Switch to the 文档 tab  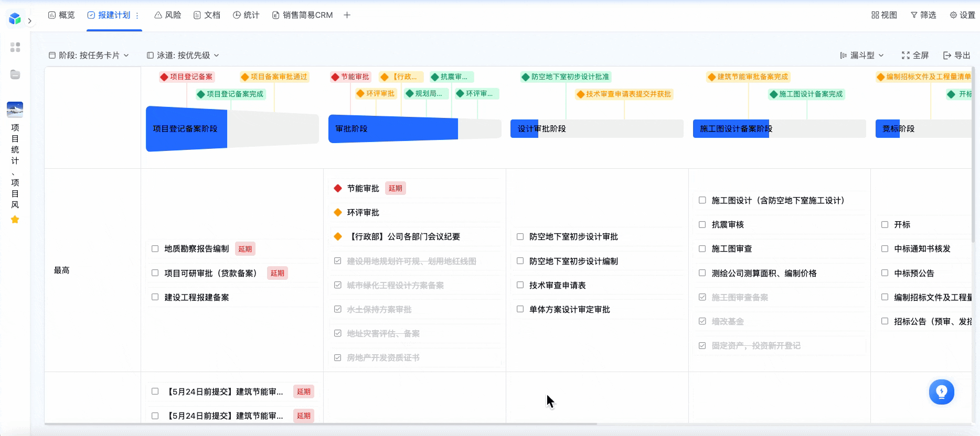(207, 15)
